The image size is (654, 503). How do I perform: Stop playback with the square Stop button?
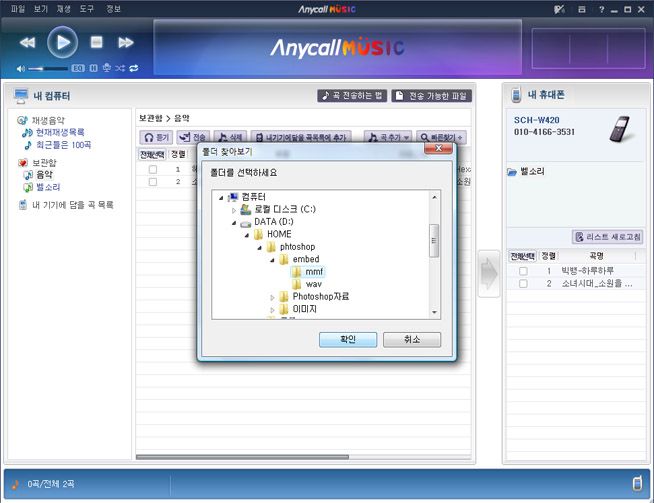[96, 42]
